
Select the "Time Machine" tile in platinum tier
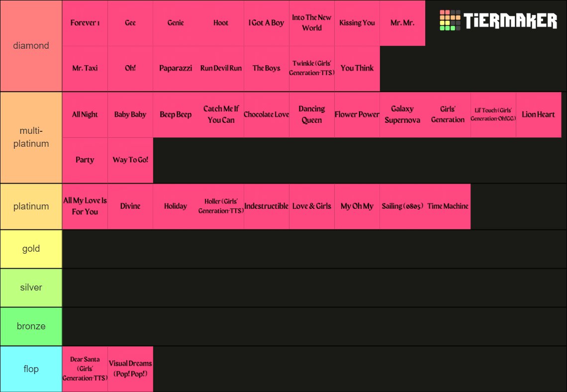(x=448, y=206)
